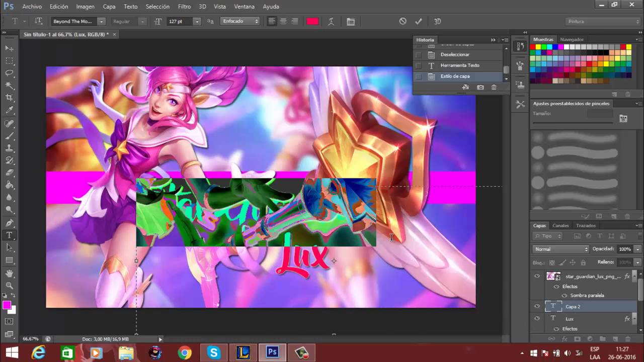Click the commit text edit checkmark

coord(418,21)
